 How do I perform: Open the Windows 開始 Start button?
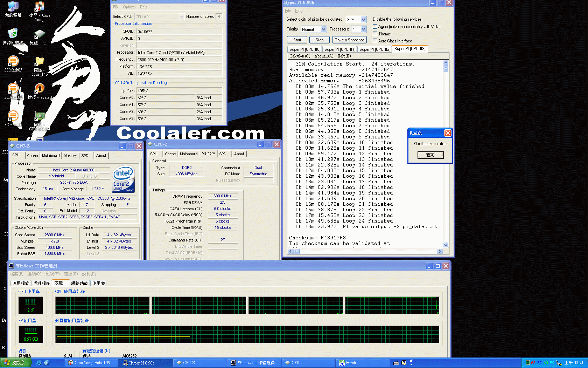click(15, 363)
